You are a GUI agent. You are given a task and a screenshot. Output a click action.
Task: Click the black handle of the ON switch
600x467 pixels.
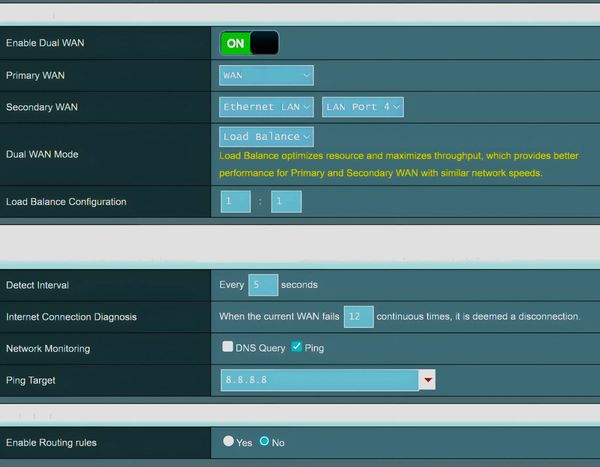coord(264,43)
